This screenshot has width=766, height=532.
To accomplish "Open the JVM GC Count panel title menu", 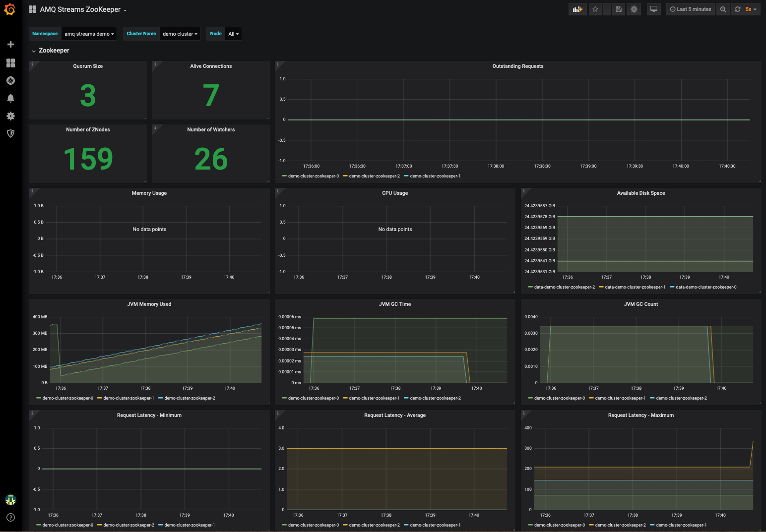I will tap(640, 304).
